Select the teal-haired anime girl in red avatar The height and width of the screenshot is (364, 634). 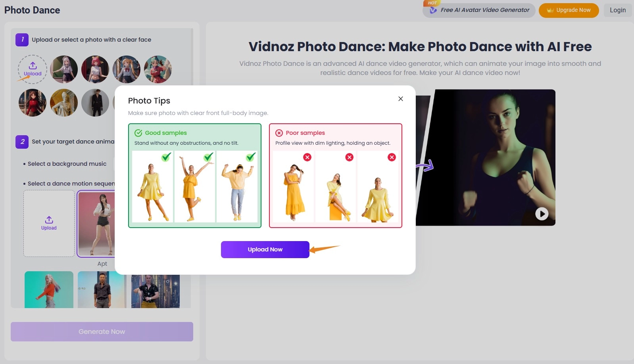[158, 69]
